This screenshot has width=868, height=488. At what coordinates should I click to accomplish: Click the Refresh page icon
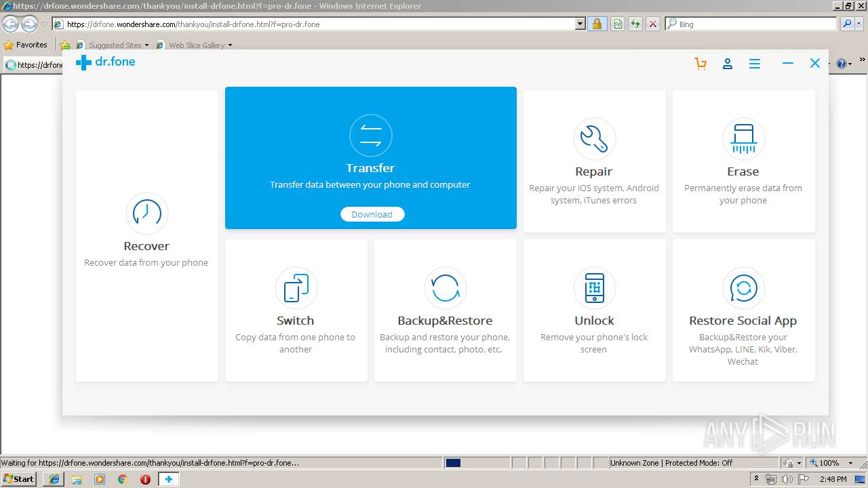coord(635,24)
